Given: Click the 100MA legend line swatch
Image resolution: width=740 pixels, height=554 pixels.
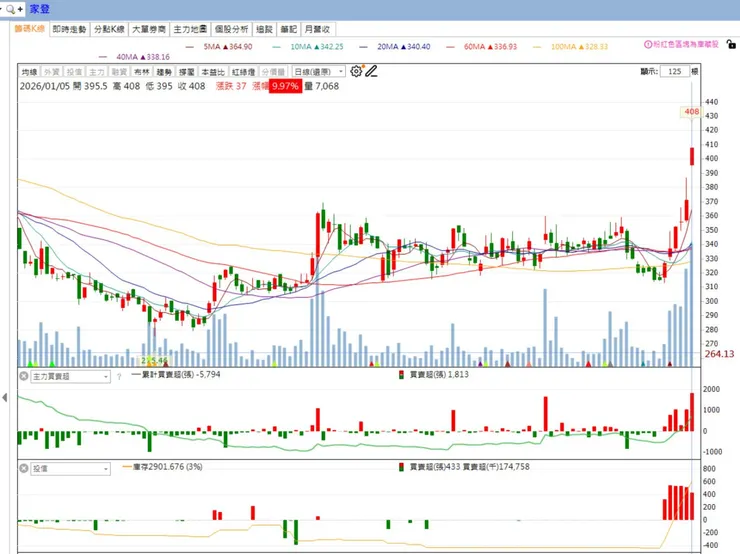Looking at the screenshot, I should (x=537, y=47).
